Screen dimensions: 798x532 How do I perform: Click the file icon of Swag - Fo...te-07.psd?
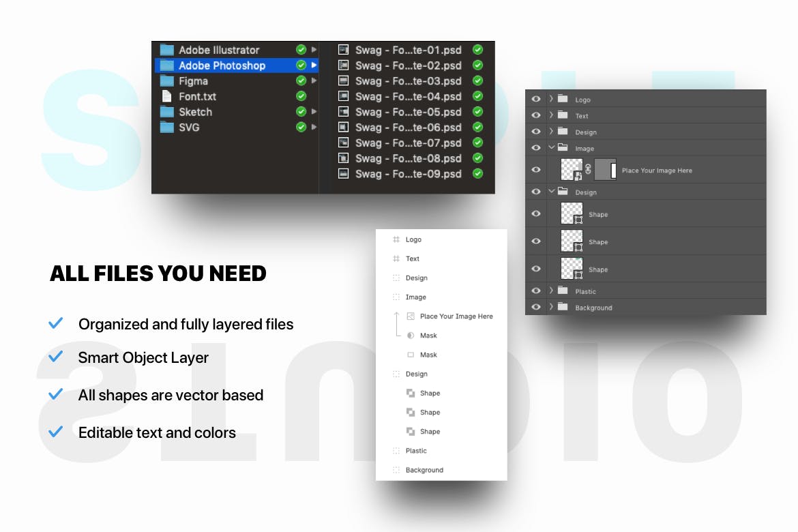coord(344,143)
